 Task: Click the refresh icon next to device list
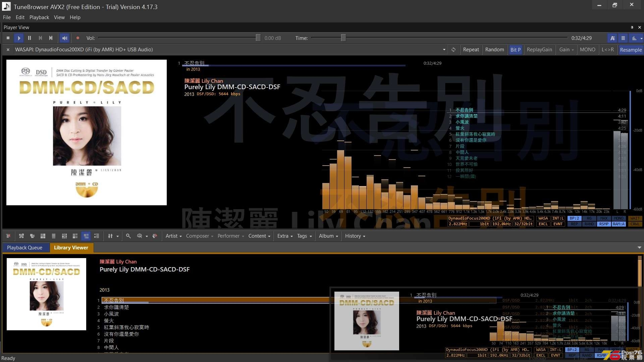click(x=453, y=50)
